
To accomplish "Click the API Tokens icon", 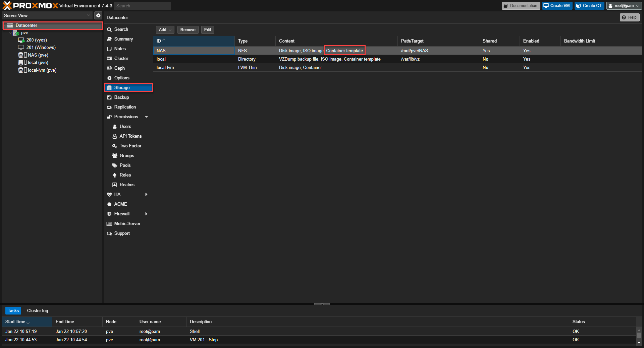I will 115,136.
